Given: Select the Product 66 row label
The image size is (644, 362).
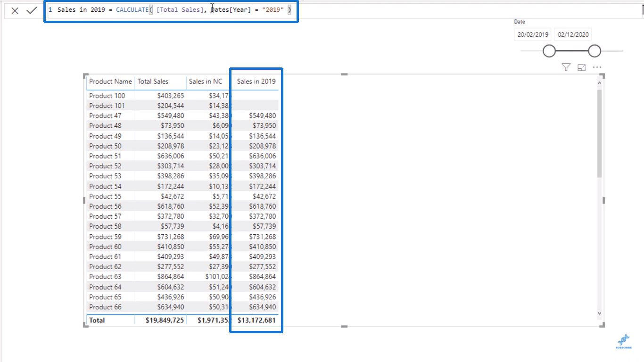Looking at the screenshot, I should click(105, 307).
